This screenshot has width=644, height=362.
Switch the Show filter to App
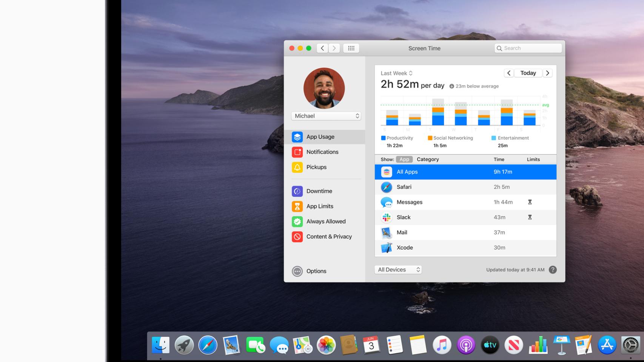click(404, 160)
